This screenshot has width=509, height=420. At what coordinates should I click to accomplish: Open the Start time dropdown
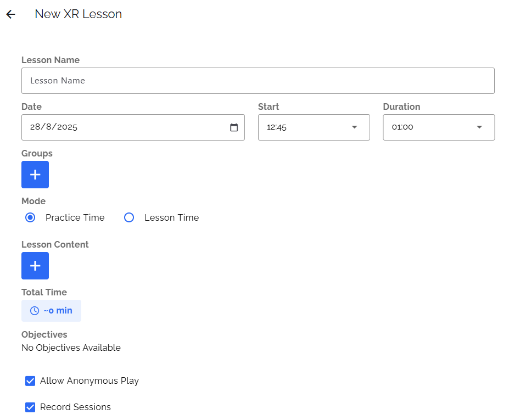[314, 127]
